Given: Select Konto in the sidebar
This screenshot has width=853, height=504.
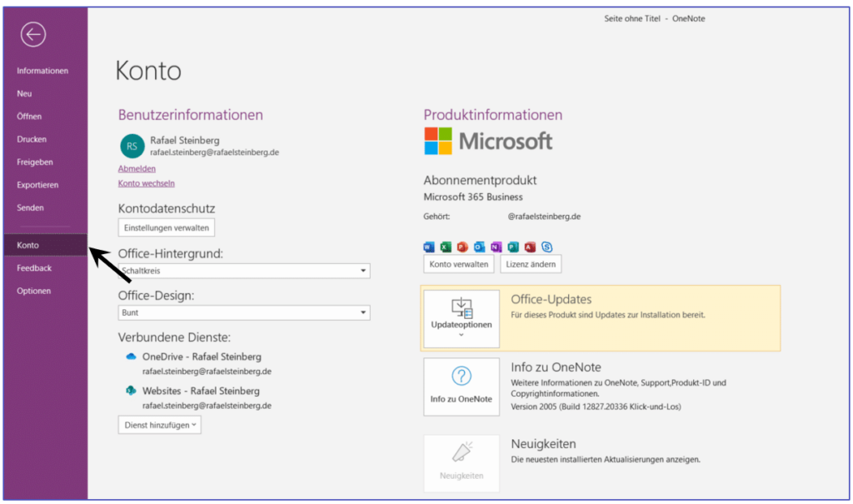Looking at the screenshot, I should tap(46, 245).
